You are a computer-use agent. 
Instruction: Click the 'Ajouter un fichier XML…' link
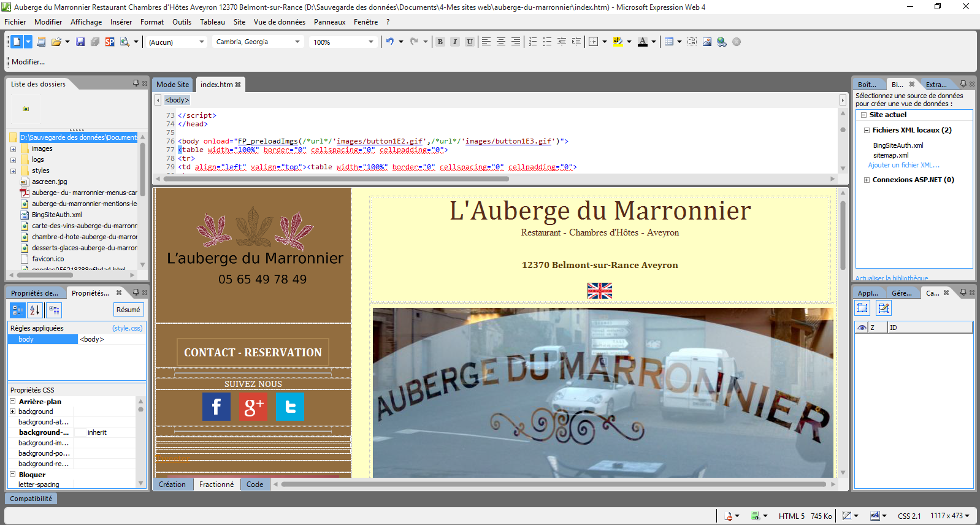[903, 165]
